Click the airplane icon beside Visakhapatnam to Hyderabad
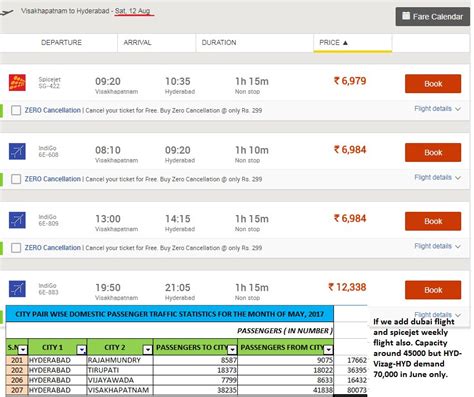This screenshot has height=397, width=474. pos(7,12)
